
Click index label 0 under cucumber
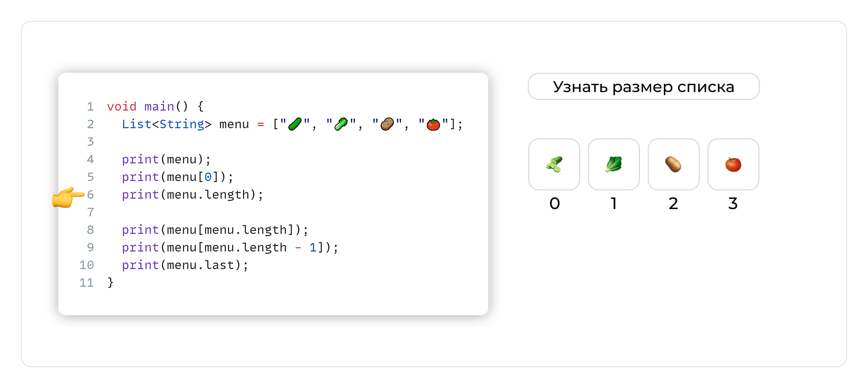[x=554, y=203]
